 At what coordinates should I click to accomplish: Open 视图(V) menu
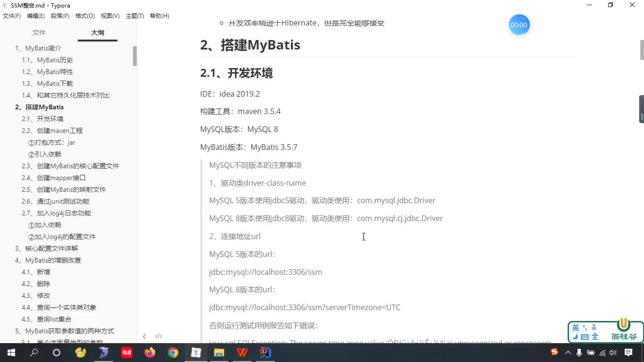110,16
